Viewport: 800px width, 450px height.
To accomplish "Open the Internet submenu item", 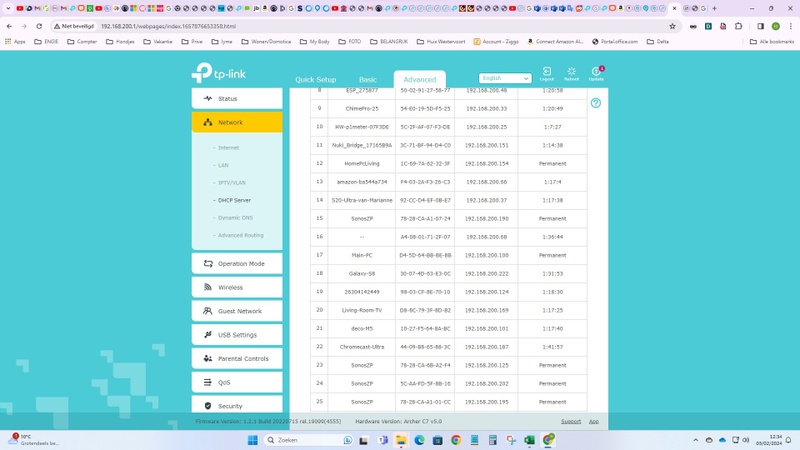I will coord(228,148).
